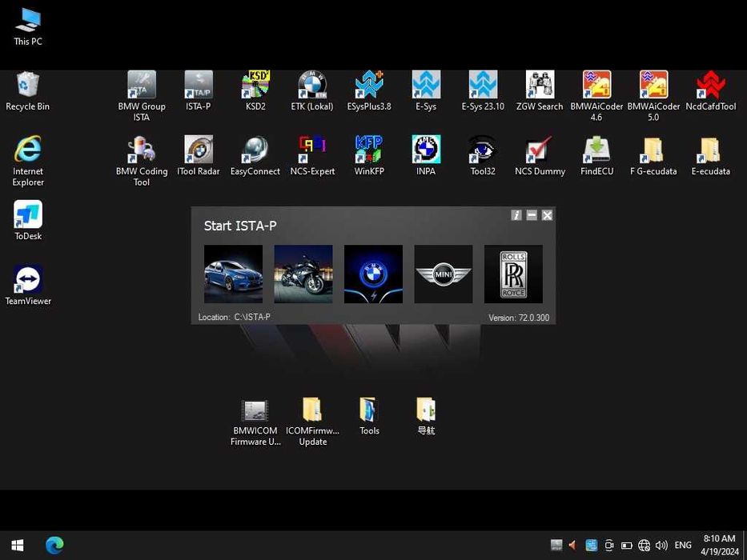The width and height of the screenshot is (747, 560).
Task: Open the WinKFP programming icon
Action: pos(369,150)
